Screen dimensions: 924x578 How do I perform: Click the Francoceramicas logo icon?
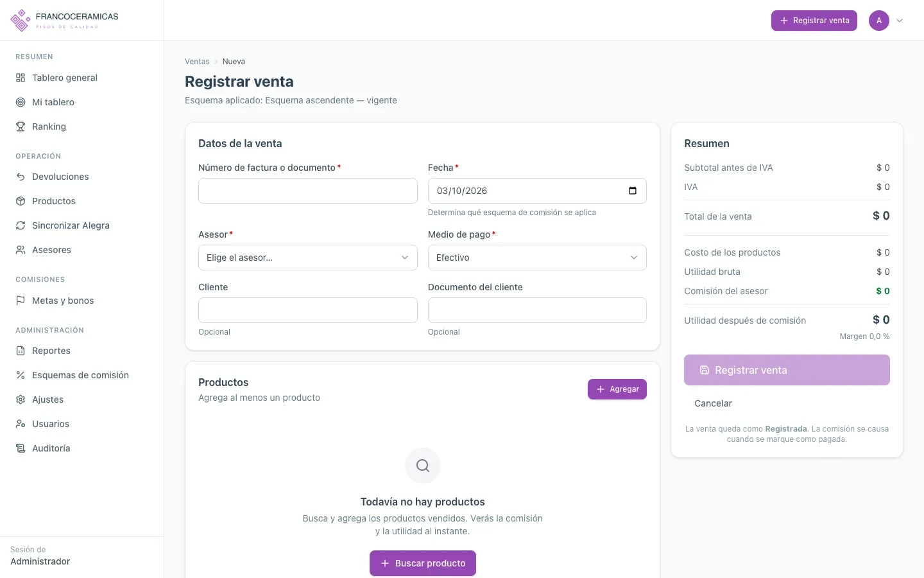tap(21, 21)
